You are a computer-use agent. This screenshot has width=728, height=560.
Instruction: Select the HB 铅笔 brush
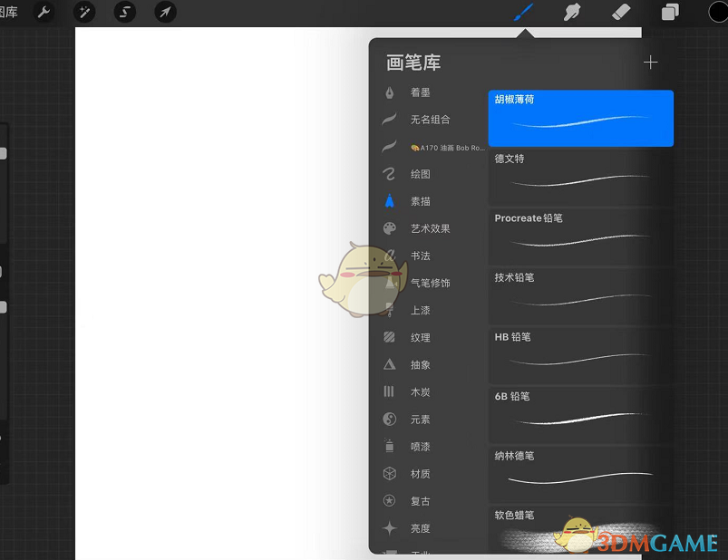click(x=580, y=352)
